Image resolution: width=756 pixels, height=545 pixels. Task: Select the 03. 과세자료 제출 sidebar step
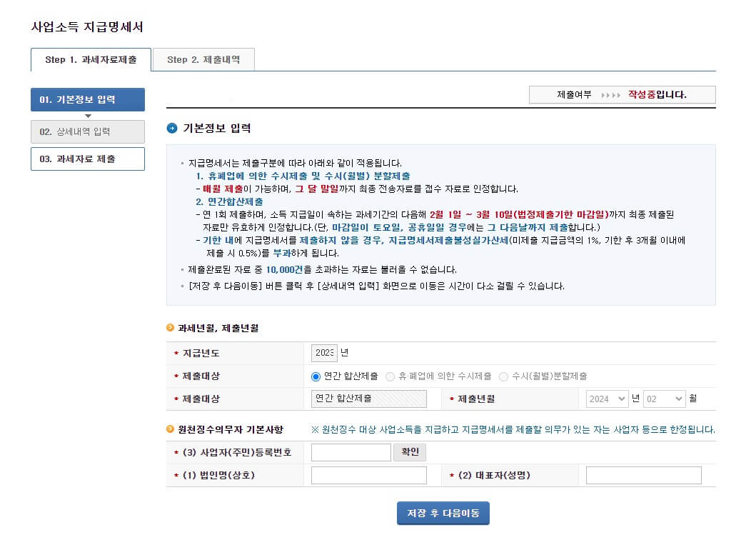pyautogui.click(x=87, y=159)
